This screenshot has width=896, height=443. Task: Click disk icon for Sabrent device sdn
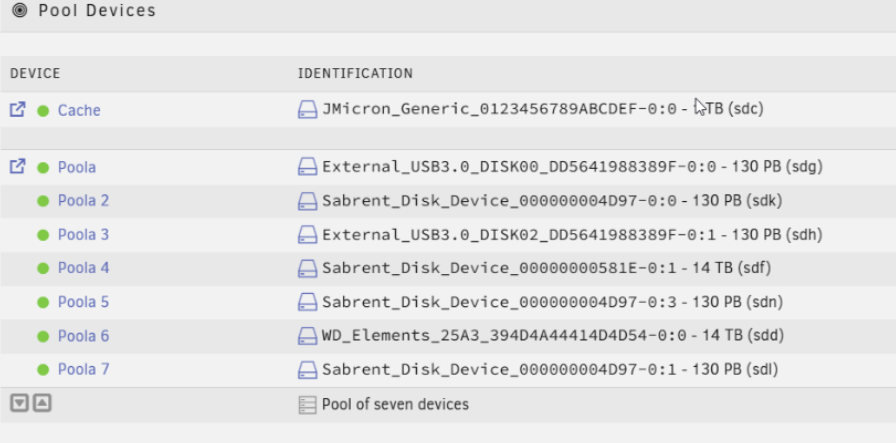pos(307,302)
